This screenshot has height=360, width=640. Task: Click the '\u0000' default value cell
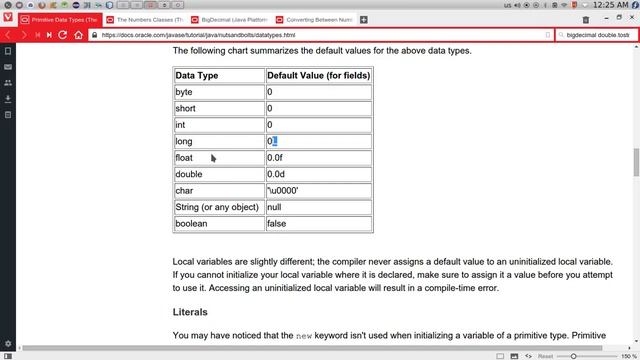point(319,191)
